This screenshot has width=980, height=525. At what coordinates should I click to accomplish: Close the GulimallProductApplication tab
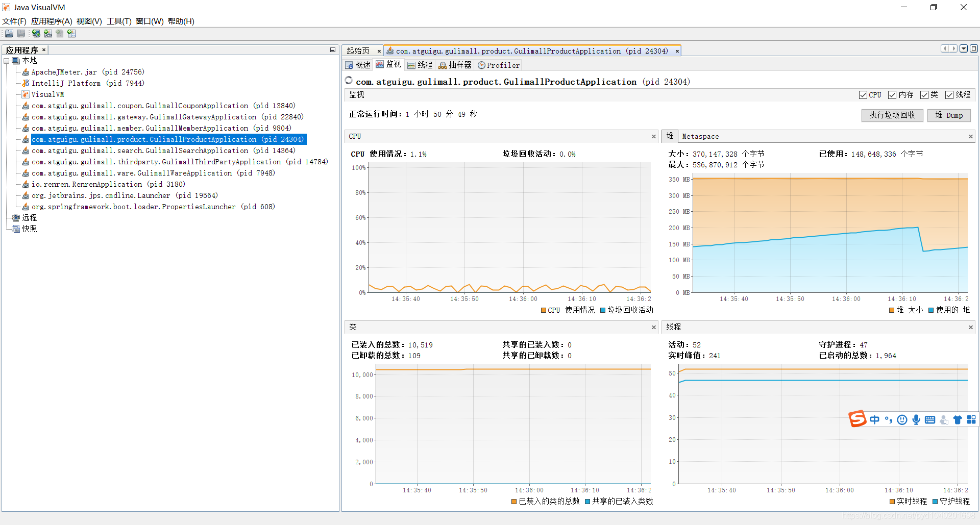tap(677, 51)
